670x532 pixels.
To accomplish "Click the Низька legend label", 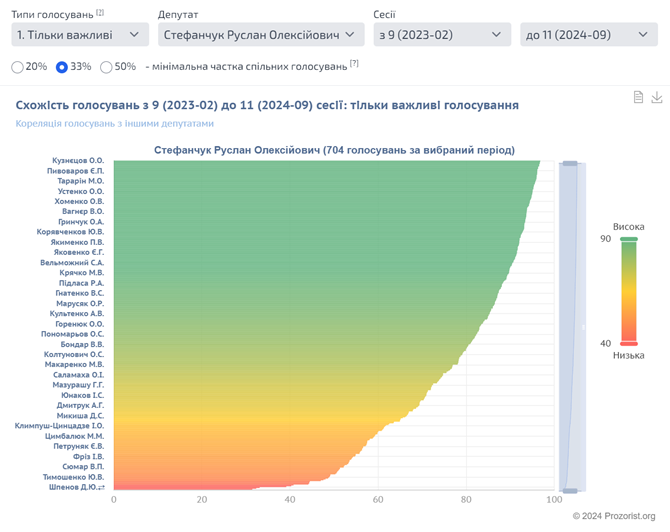I will pos(629,356).
